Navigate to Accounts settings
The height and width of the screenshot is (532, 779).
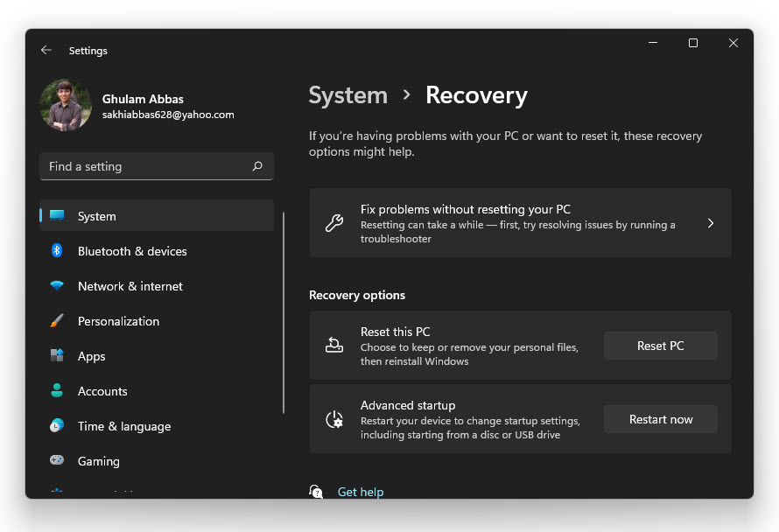pos(157,391)
